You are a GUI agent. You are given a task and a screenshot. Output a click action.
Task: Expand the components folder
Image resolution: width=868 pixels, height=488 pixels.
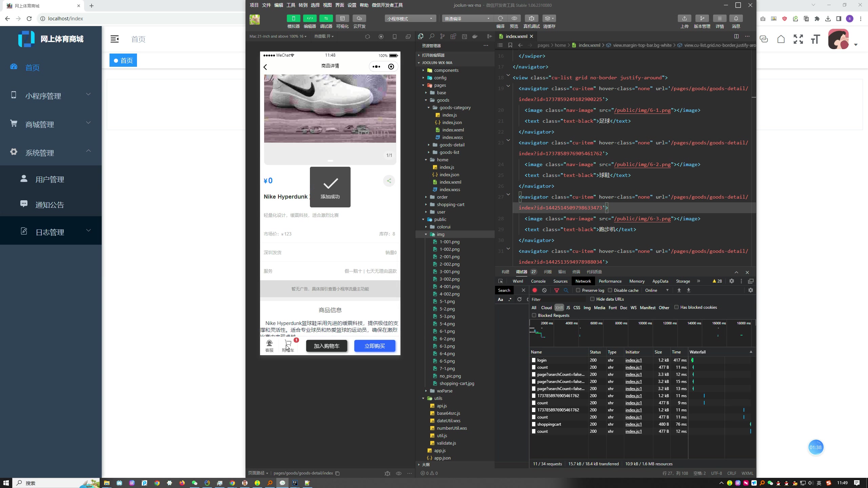(x=446, y=70)
